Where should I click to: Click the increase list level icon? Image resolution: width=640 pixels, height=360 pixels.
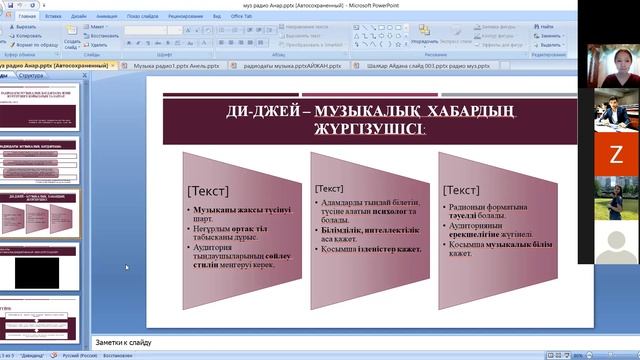click(x=259, y=30)
